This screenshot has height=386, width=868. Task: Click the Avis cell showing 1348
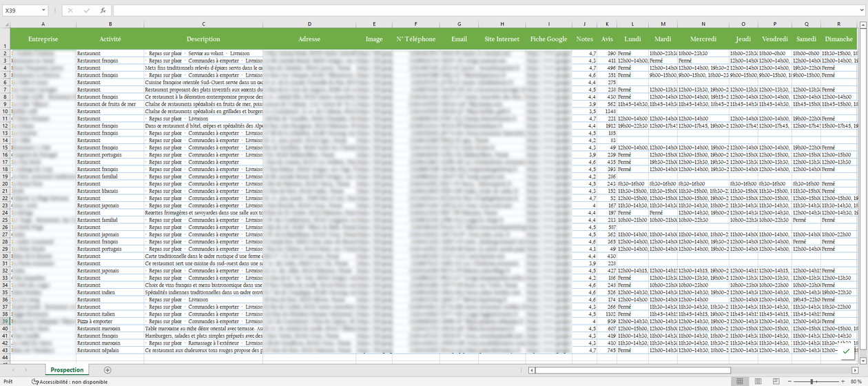coord(607,111)
